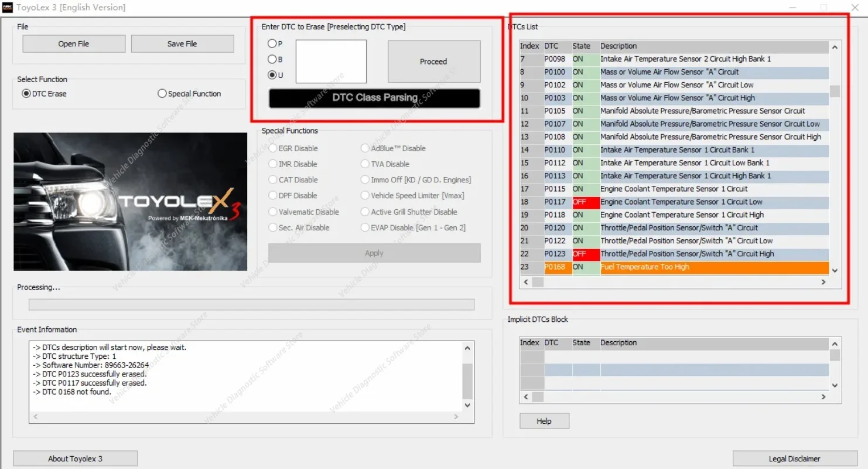The height and width of the screenshot is (469, 868).
Task: Select the DPF Disable option
Action: click(x=293, y=196)
